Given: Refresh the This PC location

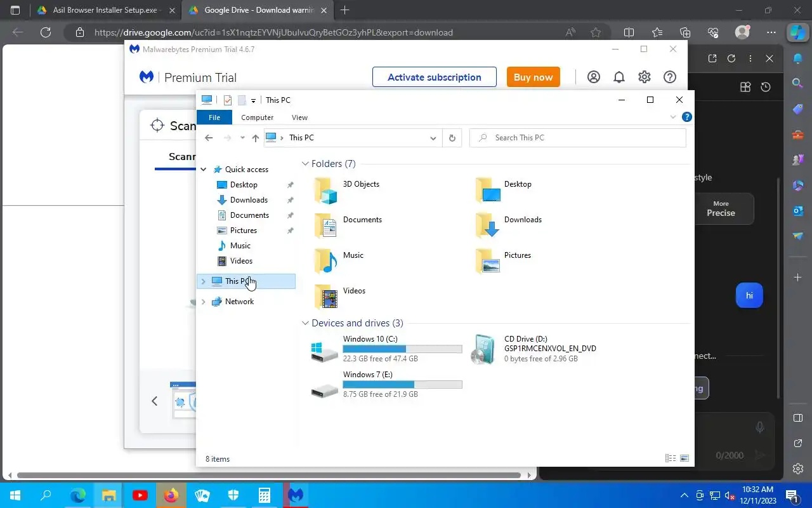Looking at the screenshot, I should coord(452,138).
